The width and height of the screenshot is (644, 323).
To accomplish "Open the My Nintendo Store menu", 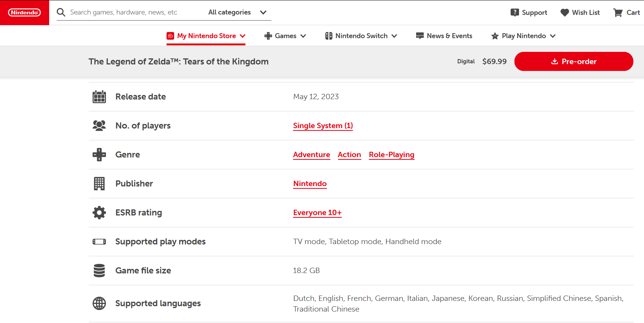I will pos(206,36).
